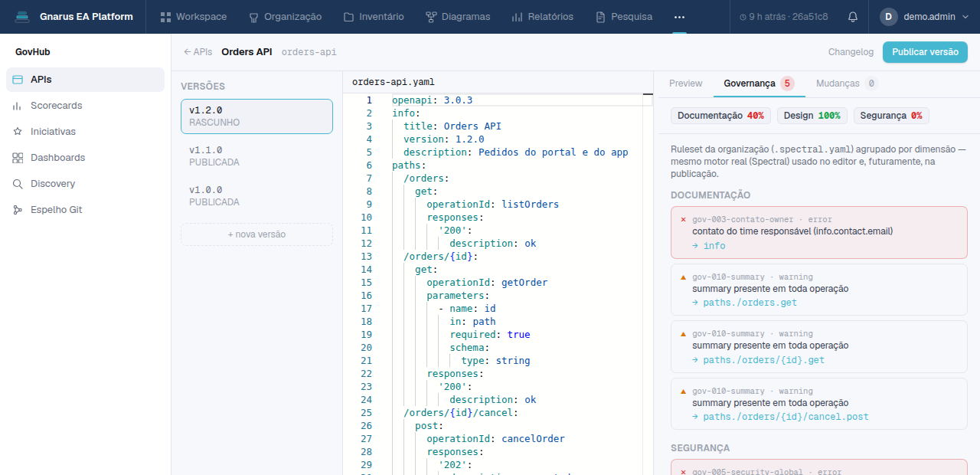Filter by the Segurança 0% chip
Viewport: 980px width, 475px height.
click(891, 116)
